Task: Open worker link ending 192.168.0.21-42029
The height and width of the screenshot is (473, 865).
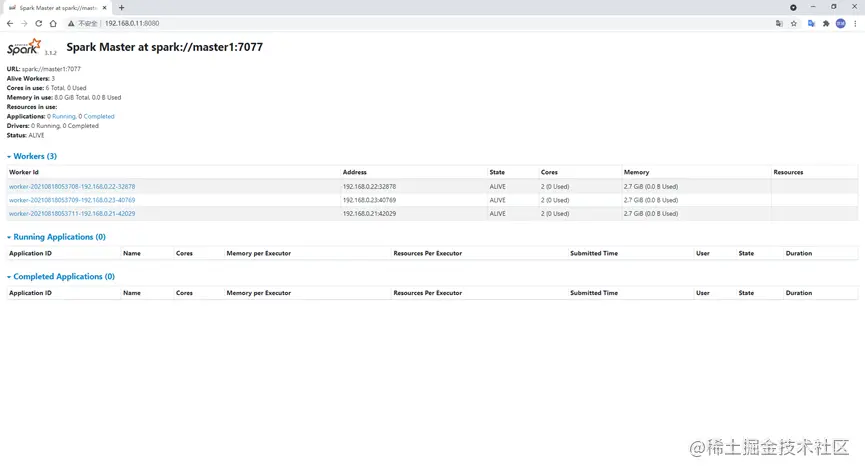Action: click(x=72, y=214)
